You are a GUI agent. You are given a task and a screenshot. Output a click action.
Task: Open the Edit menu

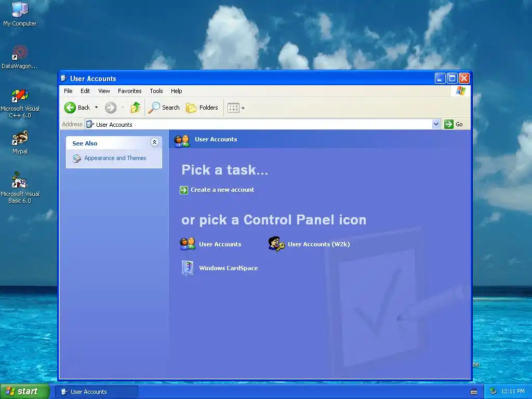[x=85, y=91]
